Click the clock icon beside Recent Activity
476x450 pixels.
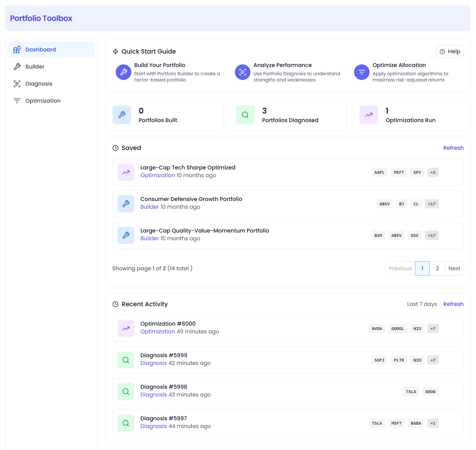coord(116,304)
